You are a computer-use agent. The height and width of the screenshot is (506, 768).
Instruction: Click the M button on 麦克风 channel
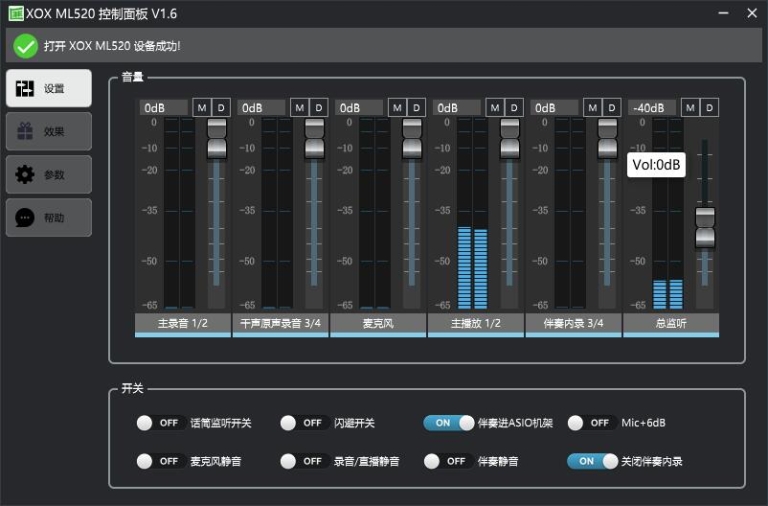397,108
